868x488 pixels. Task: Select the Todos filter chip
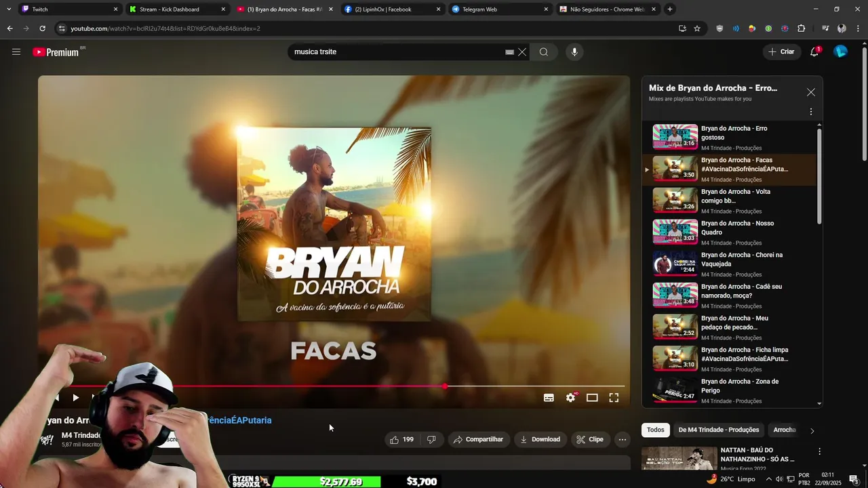pos(656,430)
